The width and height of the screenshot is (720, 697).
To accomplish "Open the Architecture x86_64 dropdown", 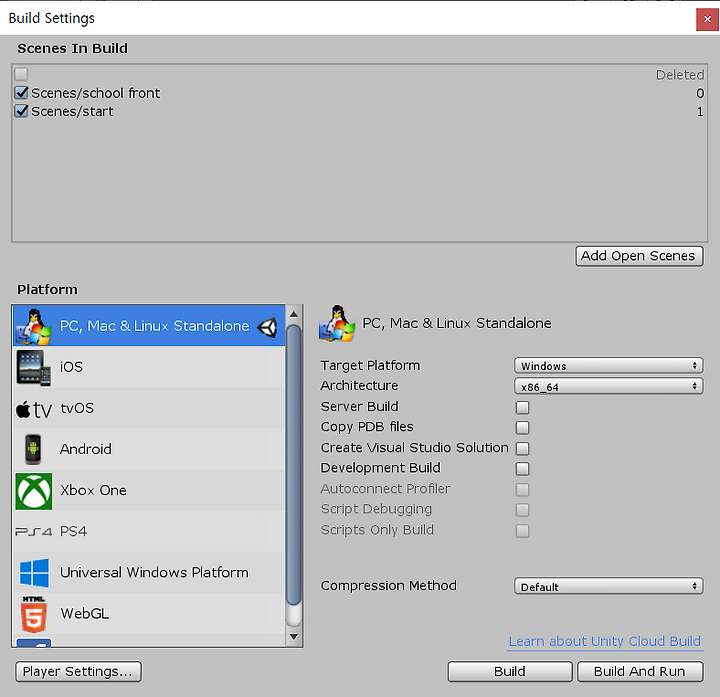I will coord(608,386).
